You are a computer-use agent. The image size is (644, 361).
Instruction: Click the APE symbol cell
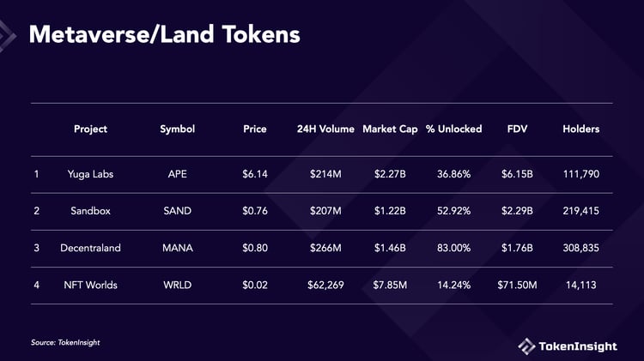point(177,174)
